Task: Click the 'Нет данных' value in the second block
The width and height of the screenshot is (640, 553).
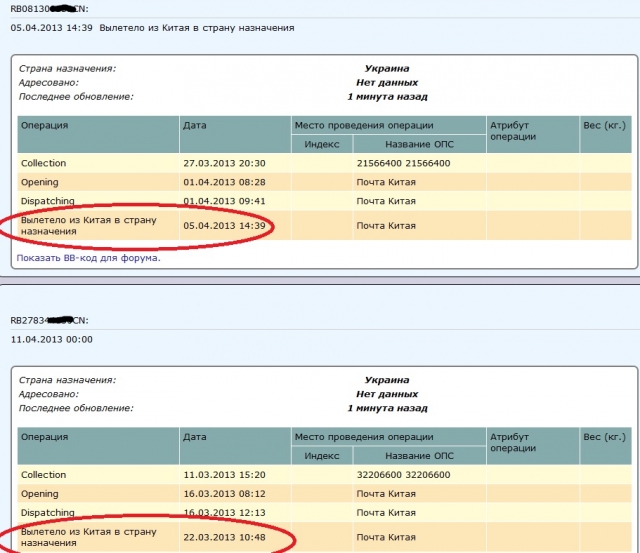Action: coord(387,394)
